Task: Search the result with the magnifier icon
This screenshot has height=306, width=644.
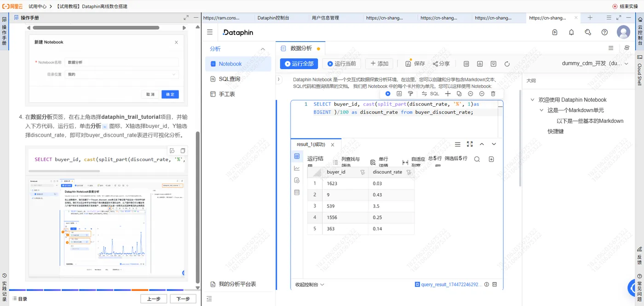Action: 477,159
